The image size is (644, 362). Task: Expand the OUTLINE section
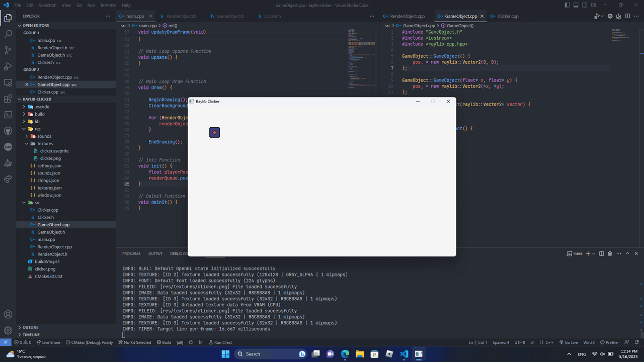[x=30, y=327]
